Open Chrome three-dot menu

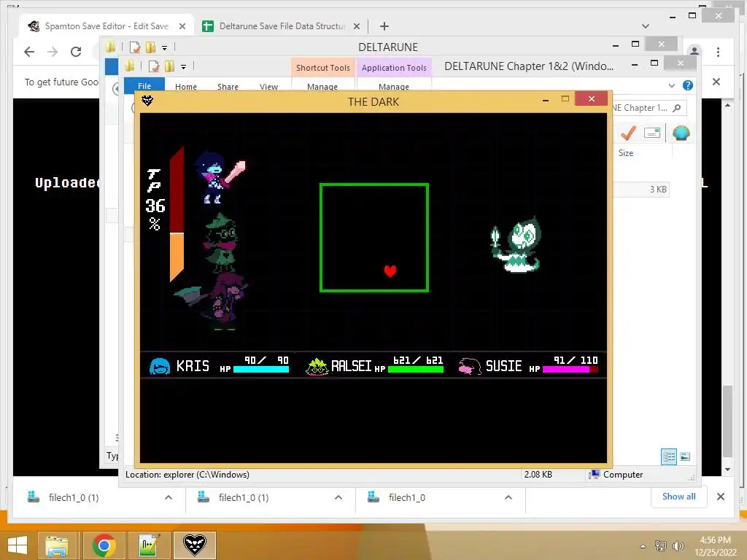(x=718, y=52)
